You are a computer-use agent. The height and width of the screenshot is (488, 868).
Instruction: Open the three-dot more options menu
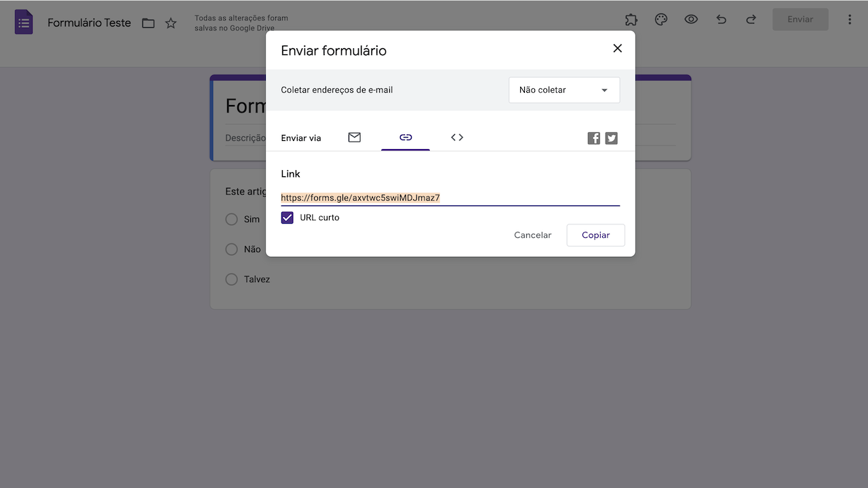click(850, 20)
